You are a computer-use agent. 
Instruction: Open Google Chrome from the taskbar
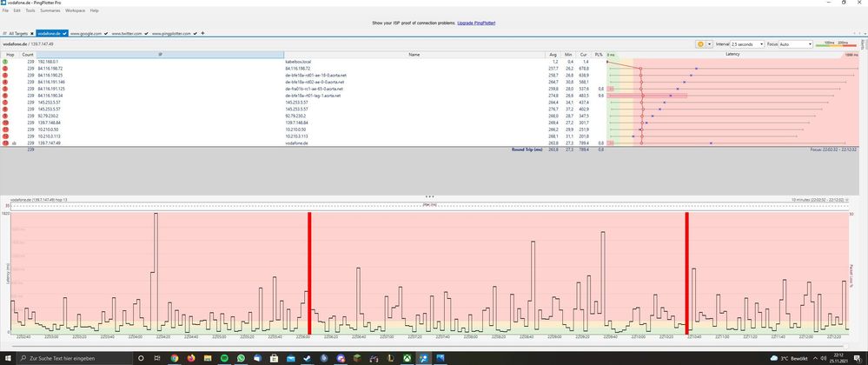click(175, 358)
